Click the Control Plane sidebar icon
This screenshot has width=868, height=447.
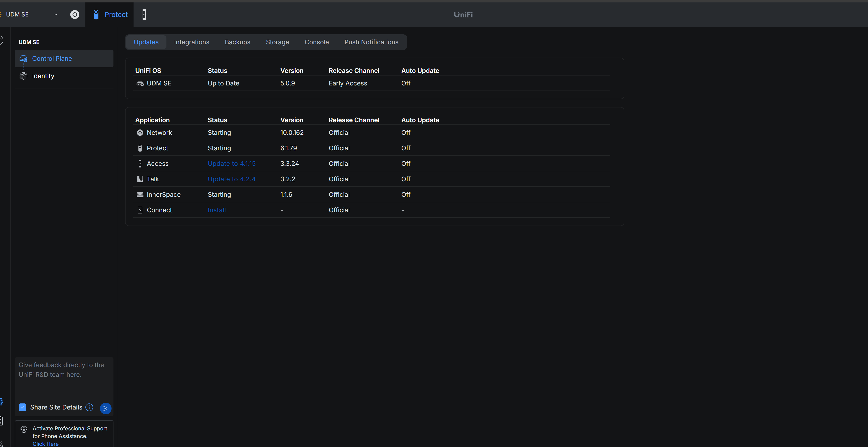[23, 59]
